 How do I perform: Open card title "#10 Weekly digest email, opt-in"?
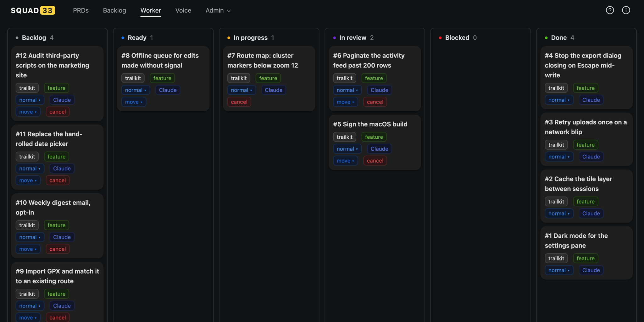tap(53, 208)
